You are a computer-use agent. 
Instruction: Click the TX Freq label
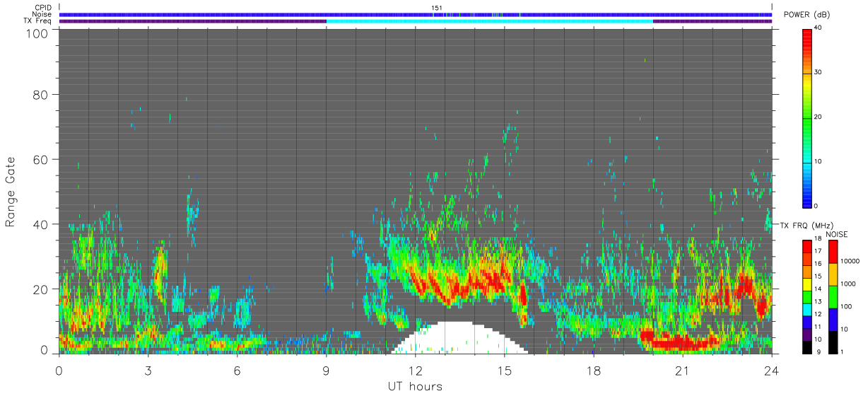(x=37, y=21)
